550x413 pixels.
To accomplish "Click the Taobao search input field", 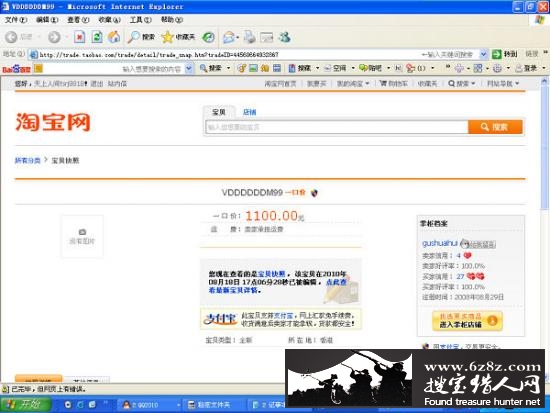I will pos(337,127).
